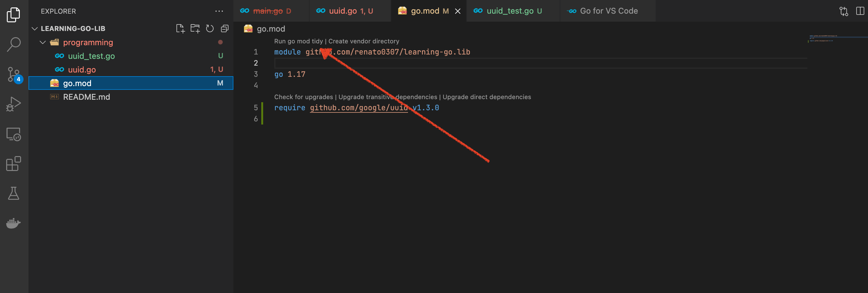Collapse the programming folder
The height and width of the screenshot is (293, 868).
(43, 42)
